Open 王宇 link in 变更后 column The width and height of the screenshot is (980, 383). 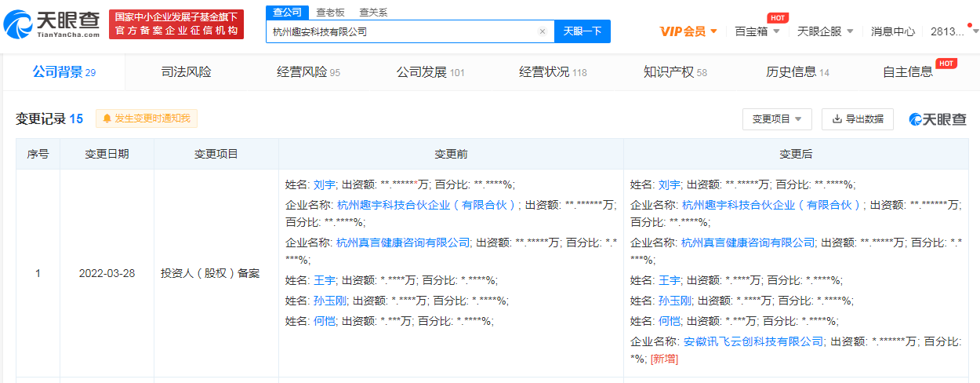(670, 280)
